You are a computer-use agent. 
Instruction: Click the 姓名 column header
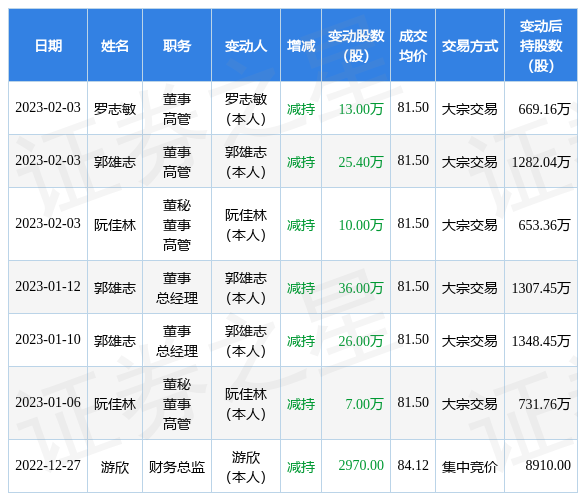click(115, 46)
